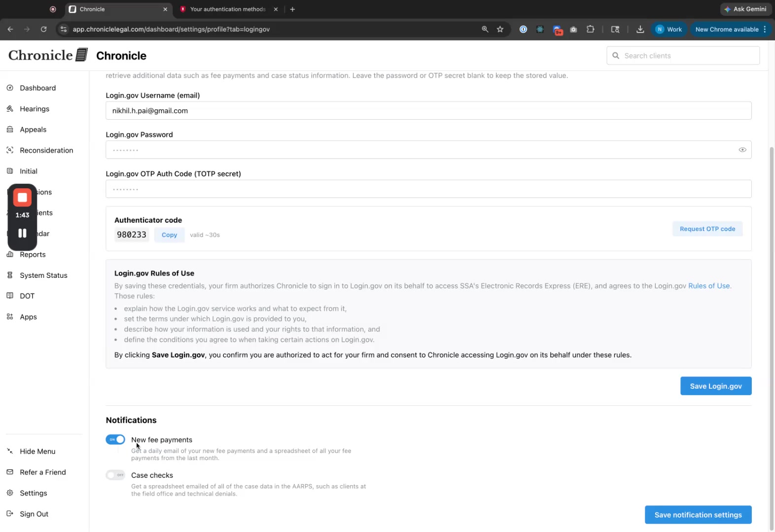Click the browser address bar URL
Screen dimensions: 775x532
pos(171,29)
